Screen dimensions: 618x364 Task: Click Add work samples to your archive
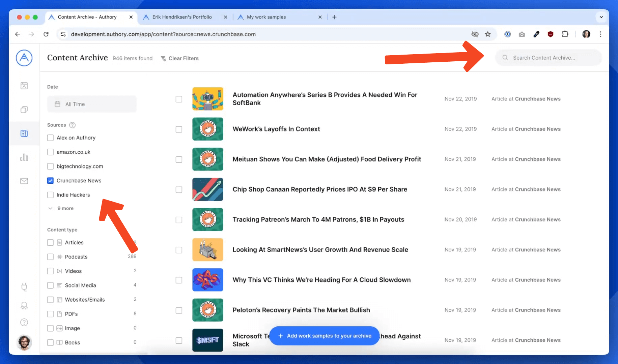pyautogui.click(x=325, y=336)
